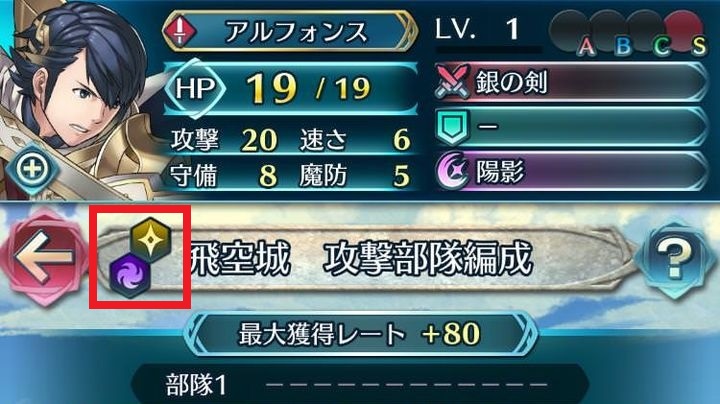Select the yellow star blessing icon
This screenshot has height=404, width=720.
pyautogui.click(x=151, y=239)
